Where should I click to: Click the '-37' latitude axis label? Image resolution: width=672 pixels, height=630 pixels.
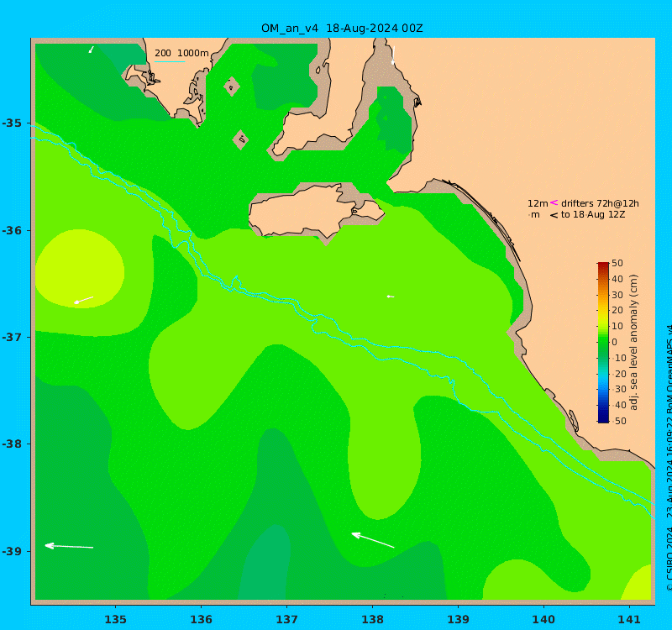coord(12,338)
